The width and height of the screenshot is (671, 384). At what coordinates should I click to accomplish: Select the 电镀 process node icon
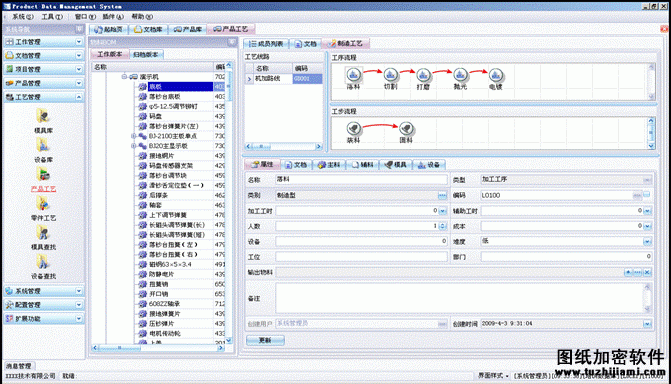click(496, 74)
